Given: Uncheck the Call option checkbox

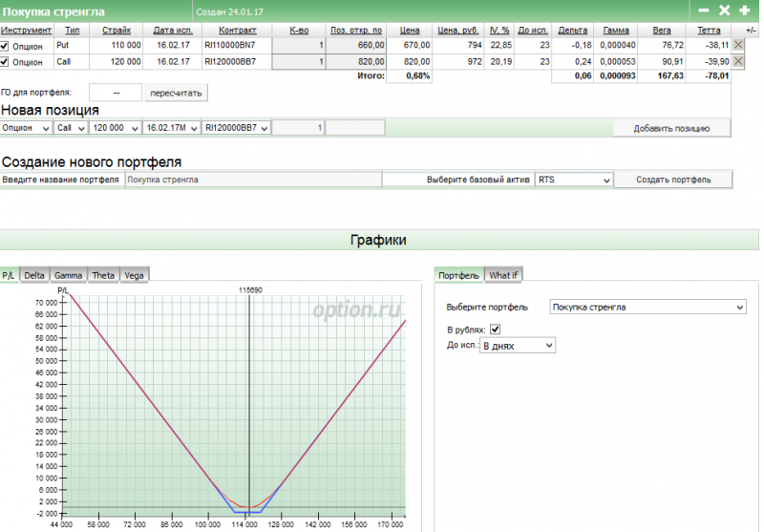Looking at the screenshot, I should tap(6, 62).
